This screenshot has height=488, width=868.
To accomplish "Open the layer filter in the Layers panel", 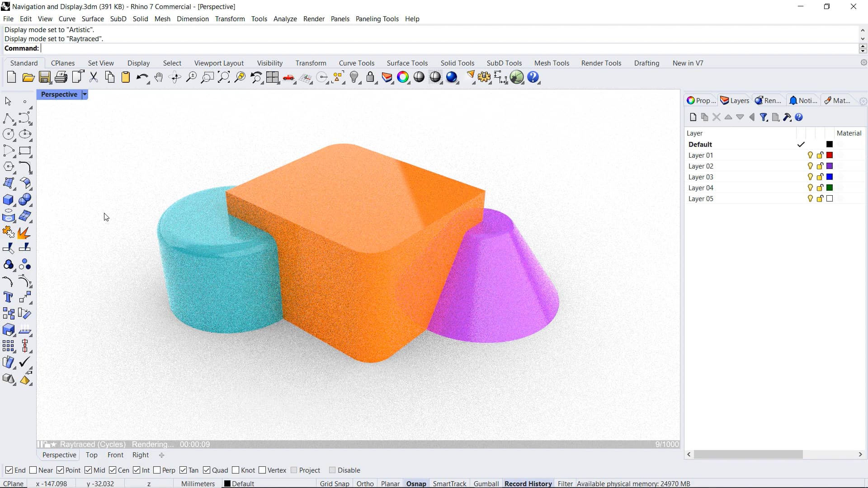I will 764,117.
